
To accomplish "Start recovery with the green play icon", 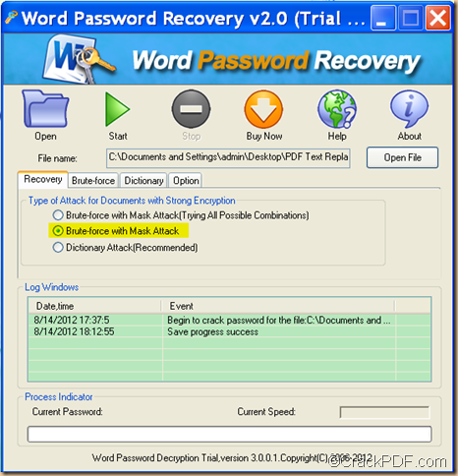I will (117, 109).
